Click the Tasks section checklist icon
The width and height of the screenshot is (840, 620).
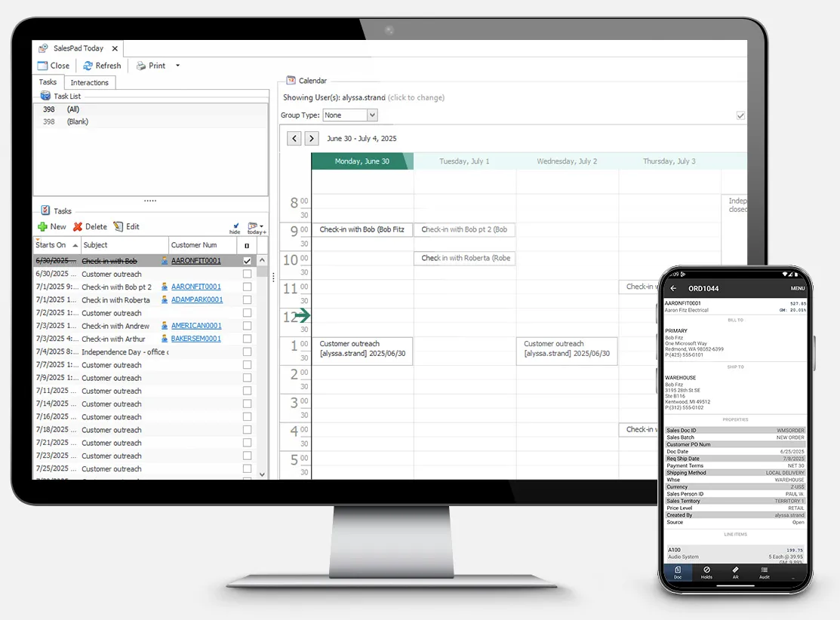[x=45, y=210]
